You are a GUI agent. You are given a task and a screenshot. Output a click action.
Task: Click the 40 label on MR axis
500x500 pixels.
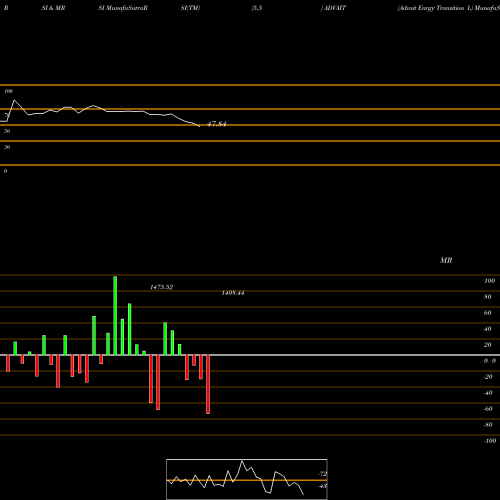(x=488, y=329)
